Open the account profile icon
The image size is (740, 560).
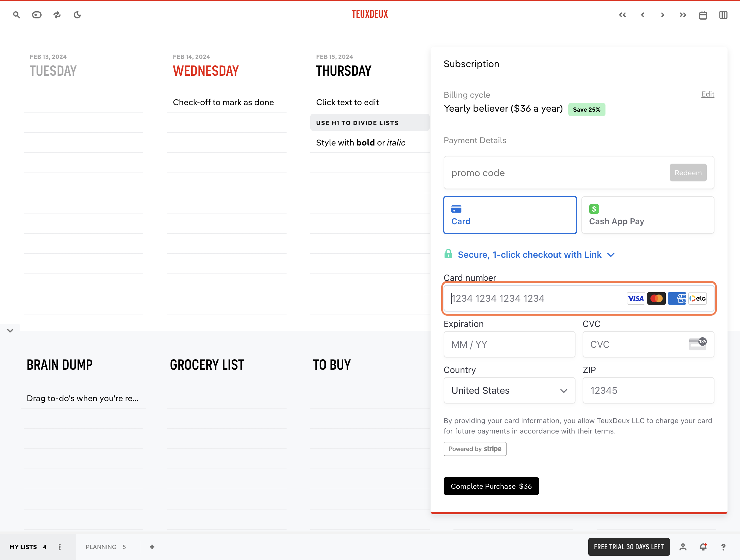[x=683, y=547]
